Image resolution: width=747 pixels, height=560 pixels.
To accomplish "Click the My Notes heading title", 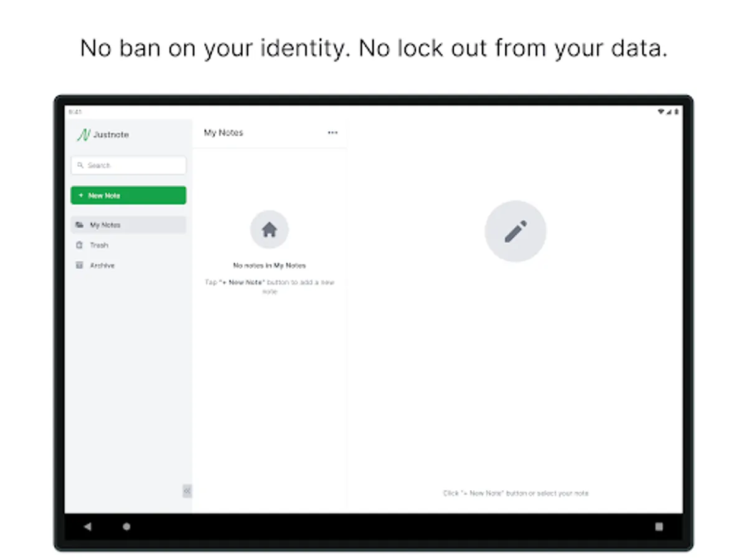I will pos(223,133).
